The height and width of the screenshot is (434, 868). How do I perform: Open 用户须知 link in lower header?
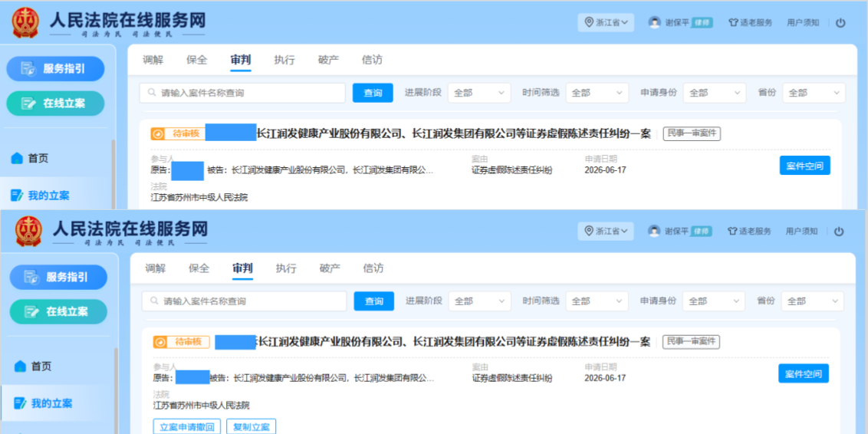click(801, 232)
